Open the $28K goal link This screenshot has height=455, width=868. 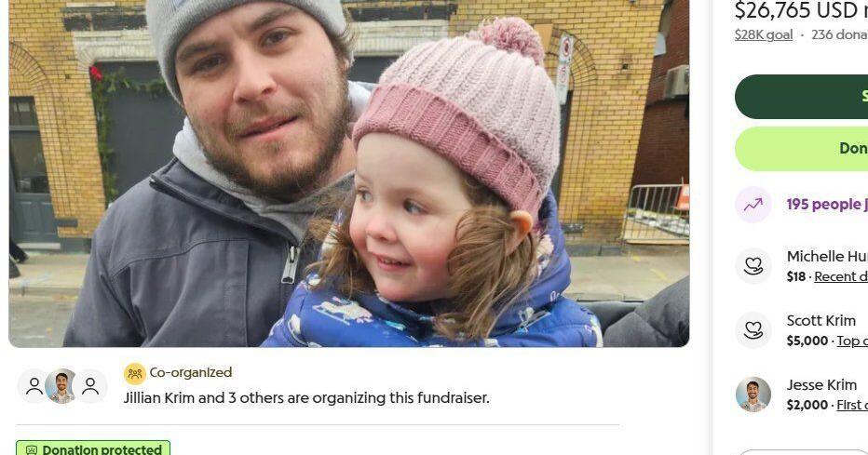(764, 34)
